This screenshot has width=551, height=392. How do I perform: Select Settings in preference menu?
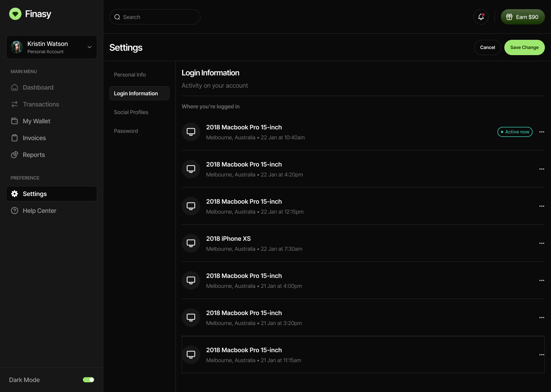pos(52,194)
